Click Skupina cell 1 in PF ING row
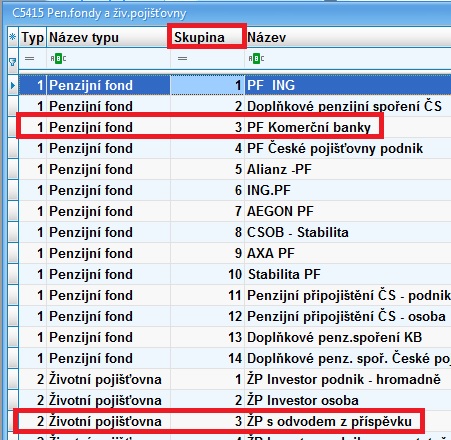 207,85
